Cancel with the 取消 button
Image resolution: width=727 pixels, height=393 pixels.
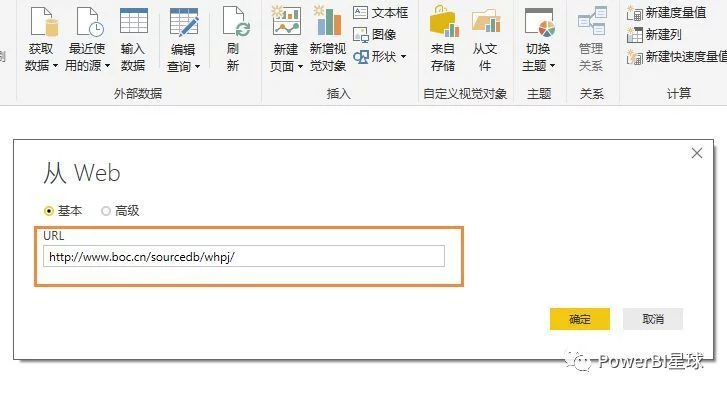coord(653,319)
